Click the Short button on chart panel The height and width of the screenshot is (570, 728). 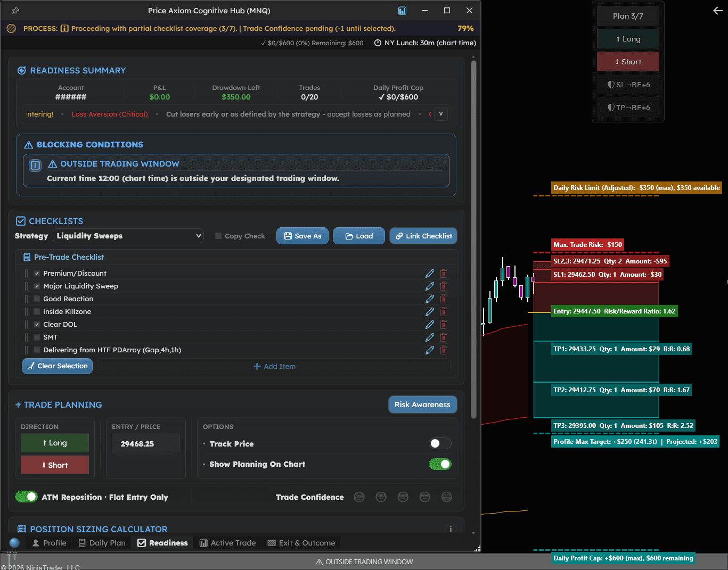click(x=628, y=62)
